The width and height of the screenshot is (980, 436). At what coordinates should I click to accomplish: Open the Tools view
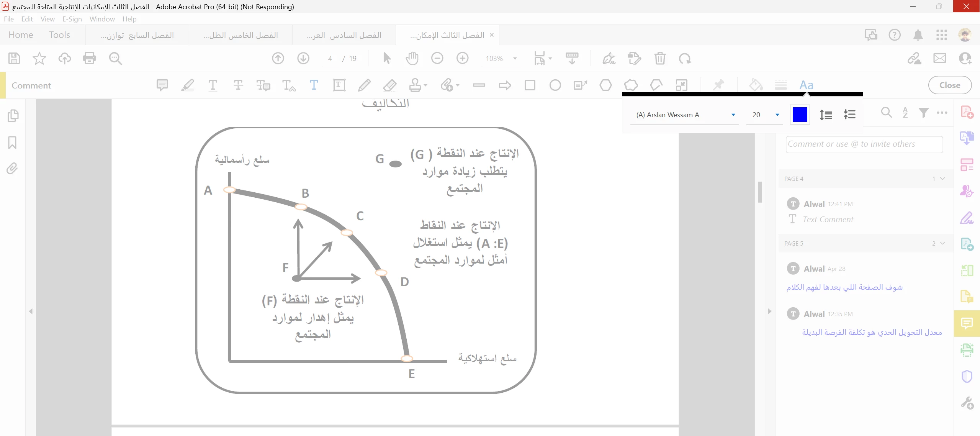59,35
